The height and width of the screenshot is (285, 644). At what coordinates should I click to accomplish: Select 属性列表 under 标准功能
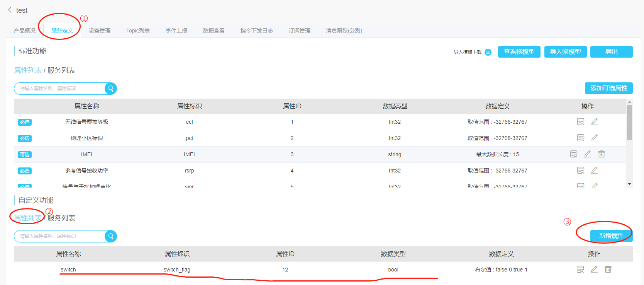click(x=28, y=70)
